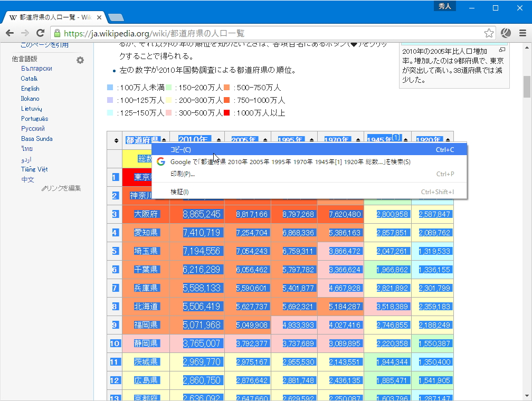The height and width of the screenshot is (401, 532).
Task: Click the gear icon next to 他言語版
Action: click(80, 60)
